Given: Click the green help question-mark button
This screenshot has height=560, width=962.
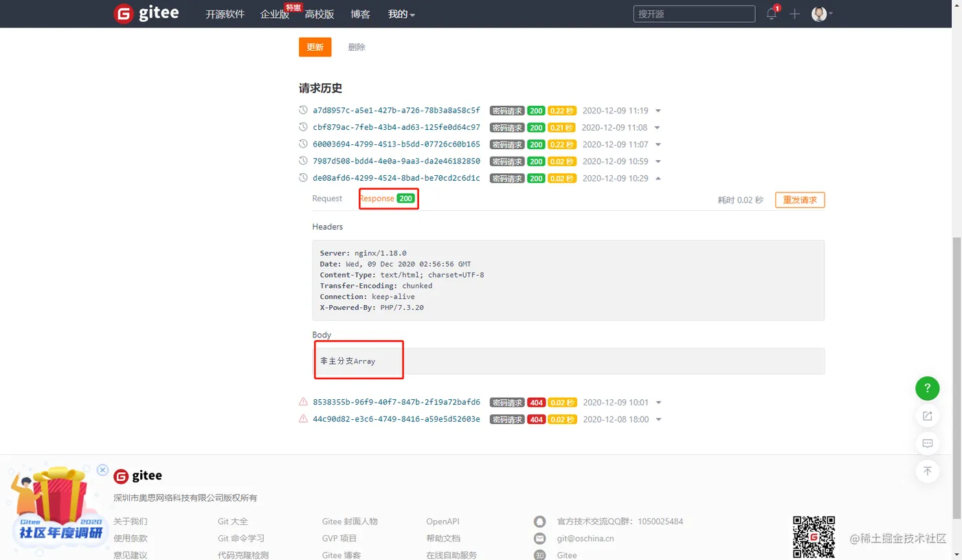Looking at the screenshot, I should pyautogui.click(x=927, y=388).
